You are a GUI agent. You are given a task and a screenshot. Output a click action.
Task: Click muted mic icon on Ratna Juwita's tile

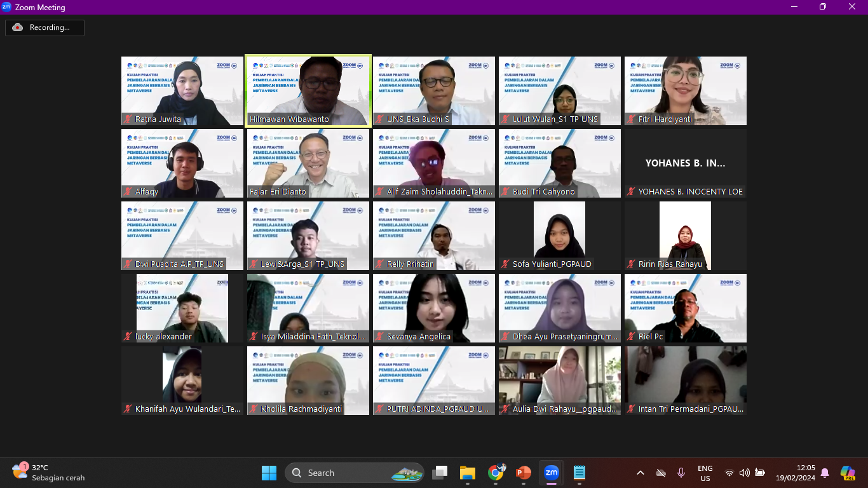coord(128,119)
